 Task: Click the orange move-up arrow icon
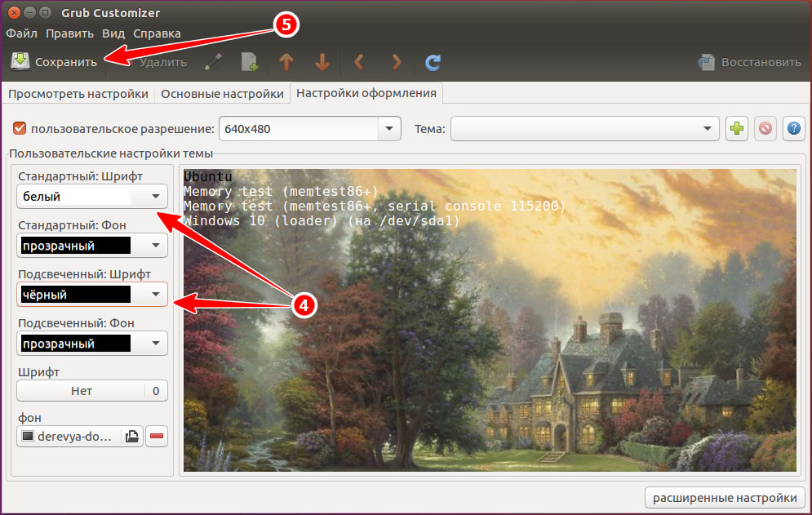286,62
